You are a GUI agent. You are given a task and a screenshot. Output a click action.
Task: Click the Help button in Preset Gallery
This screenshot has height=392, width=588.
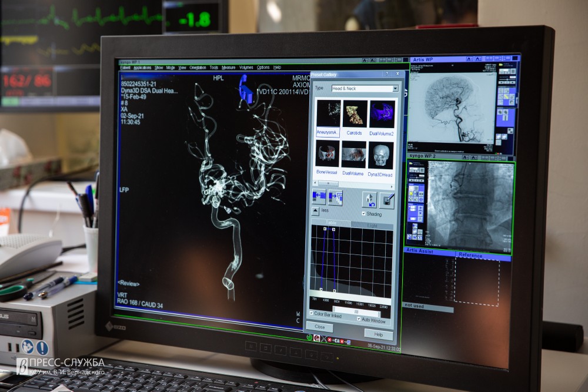pos(379,334)
